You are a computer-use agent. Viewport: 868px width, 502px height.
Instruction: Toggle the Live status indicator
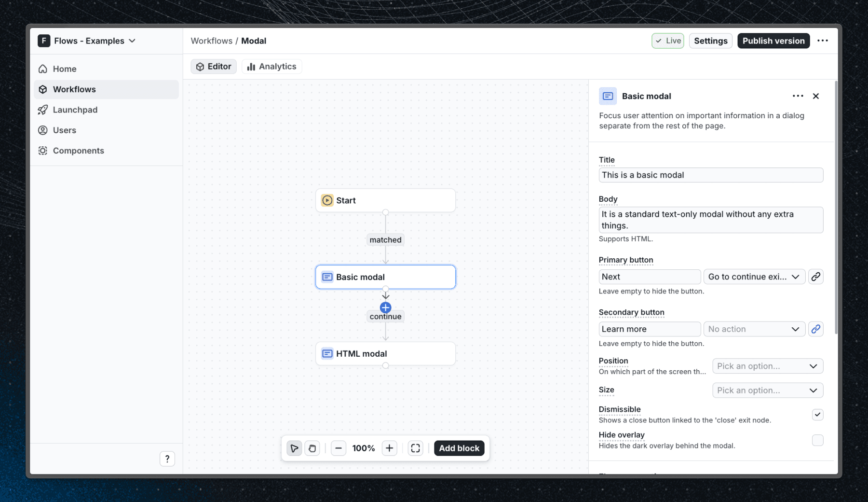click(667, 41)
